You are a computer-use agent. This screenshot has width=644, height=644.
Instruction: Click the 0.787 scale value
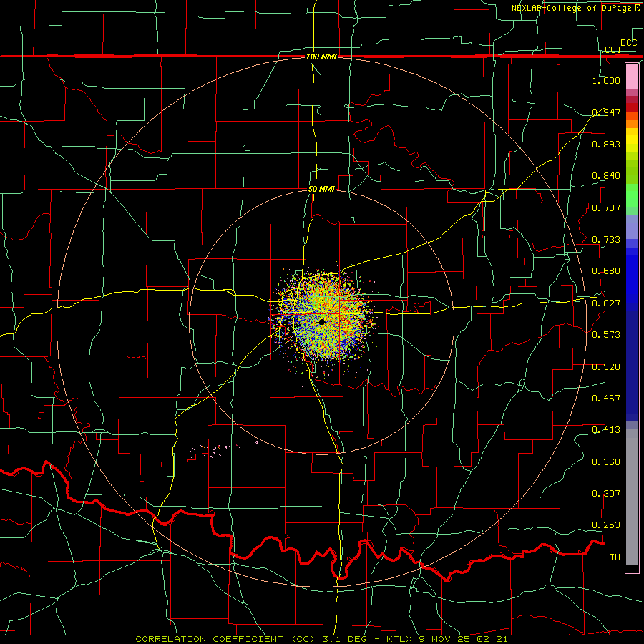coord(606,208)
